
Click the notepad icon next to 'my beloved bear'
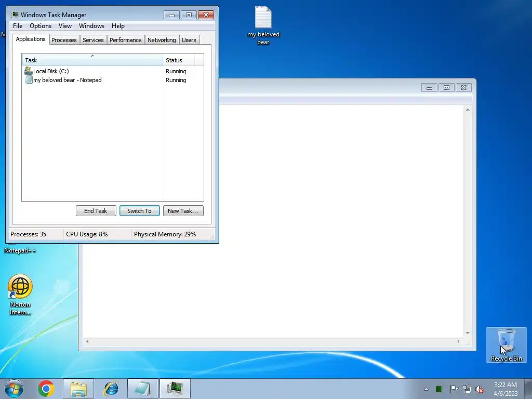pos(29,80)
